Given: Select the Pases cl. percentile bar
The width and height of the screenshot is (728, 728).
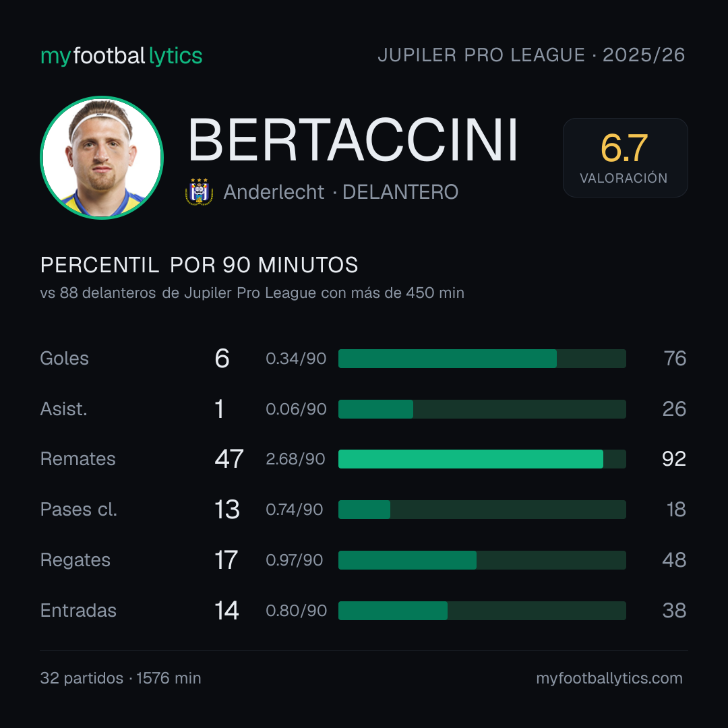Looking at the screenshot, I should [482, 510].
